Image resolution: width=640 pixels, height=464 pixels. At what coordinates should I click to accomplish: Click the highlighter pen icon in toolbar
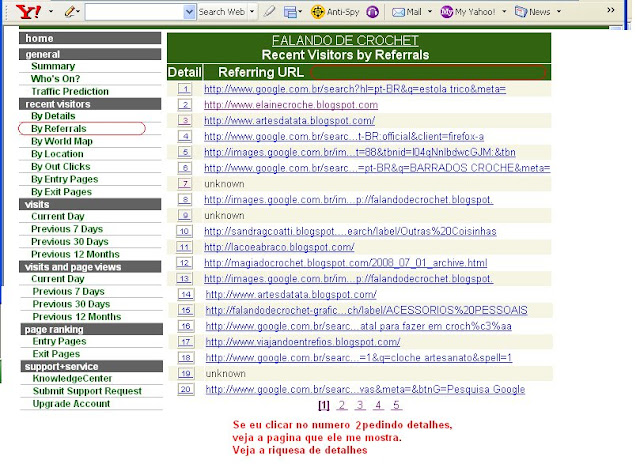(269, 12)
